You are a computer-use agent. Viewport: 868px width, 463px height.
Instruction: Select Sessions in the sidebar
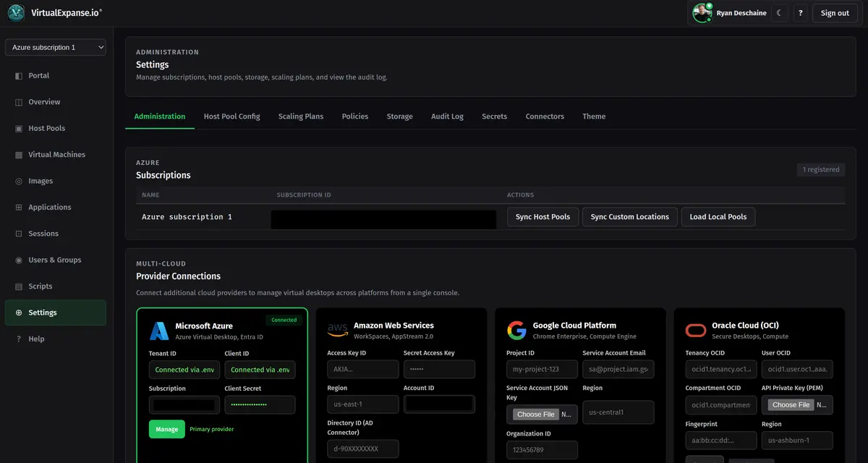point(42,233)
